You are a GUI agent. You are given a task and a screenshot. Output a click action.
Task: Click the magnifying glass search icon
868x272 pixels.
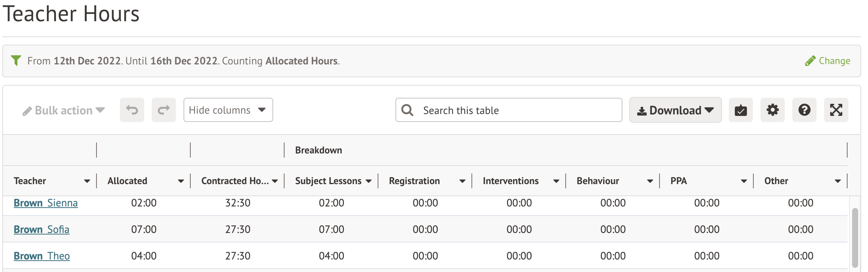407,110
